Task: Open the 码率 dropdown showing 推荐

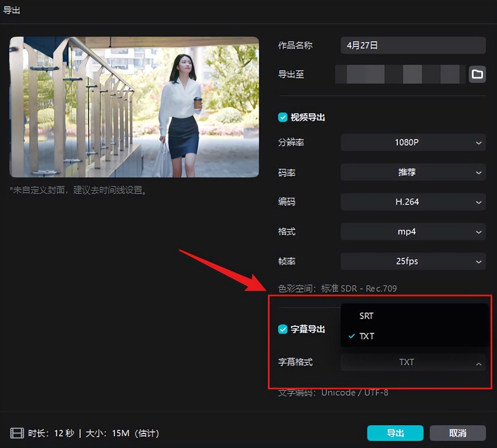Action: [413, 172]
